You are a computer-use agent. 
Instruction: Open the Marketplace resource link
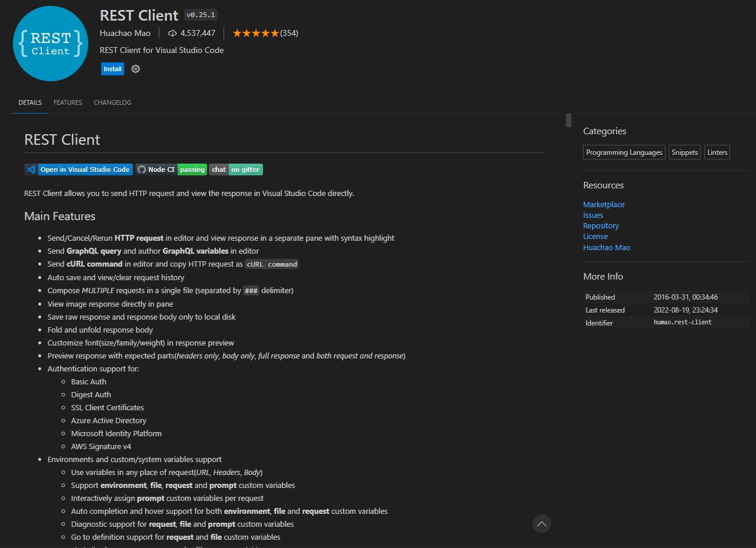tap(604, 205)
